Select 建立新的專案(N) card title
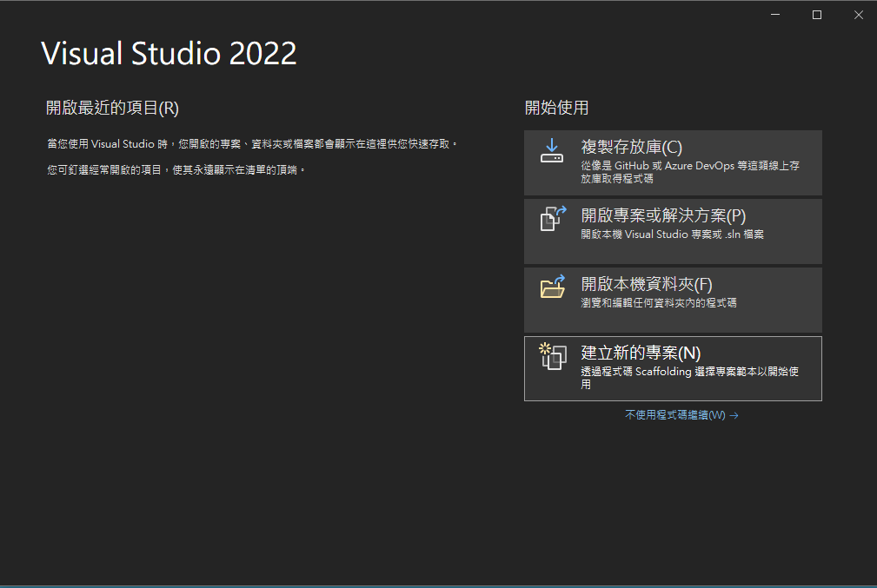 click(641, 353)
